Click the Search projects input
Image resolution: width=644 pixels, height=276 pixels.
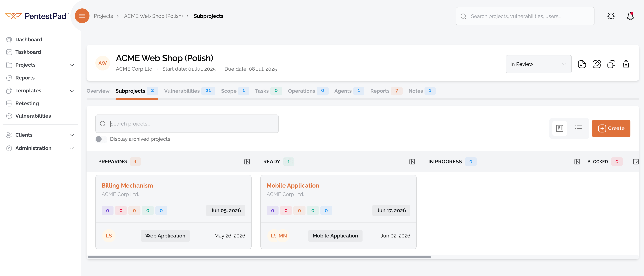pos(187,124)
